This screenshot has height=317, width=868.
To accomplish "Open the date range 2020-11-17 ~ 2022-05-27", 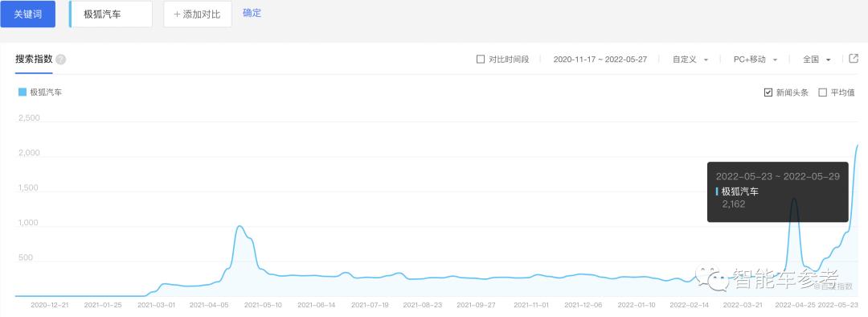I will [x=600, y=60].
